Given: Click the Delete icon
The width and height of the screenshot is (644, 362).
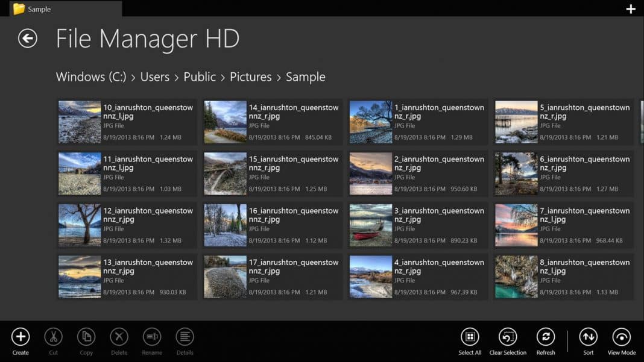Looking at the screenshot, I should pyautogui.click(x=119, y=337).
